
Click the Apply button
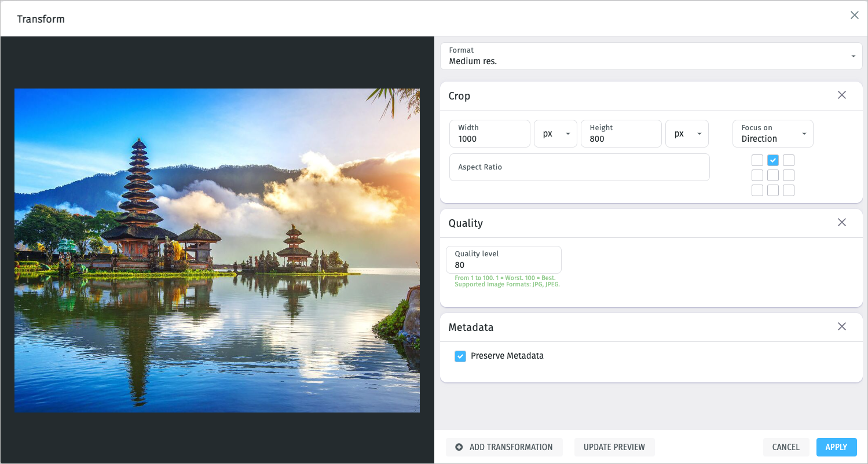pyautogui.click(x=836, y=447)
